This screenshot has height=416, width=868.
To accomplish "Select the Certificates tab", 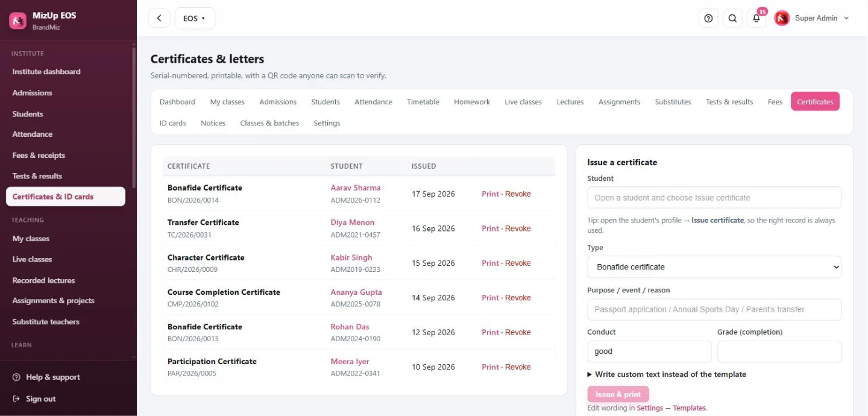I will click(815, 102).
